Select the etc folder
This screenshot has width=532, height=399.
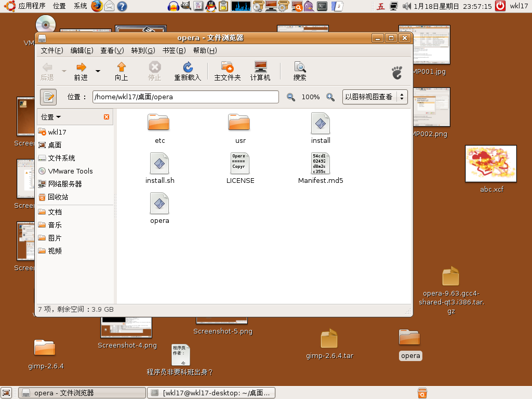coord(159,129)
